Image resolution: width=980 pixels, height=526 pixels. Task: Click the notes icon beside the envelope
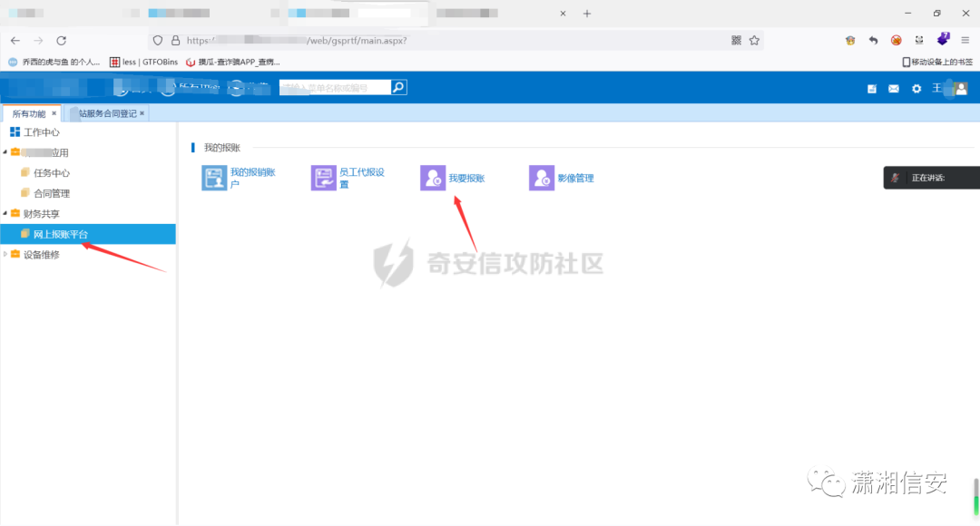pyautogui.click(x=872, y=88)
